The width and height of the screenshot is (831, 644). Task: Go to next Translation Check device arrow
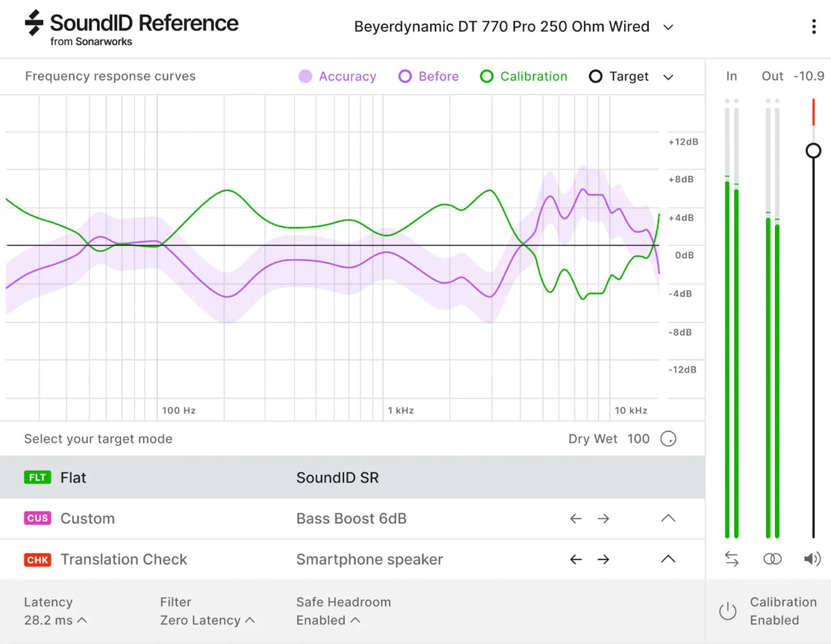[603, 560]
